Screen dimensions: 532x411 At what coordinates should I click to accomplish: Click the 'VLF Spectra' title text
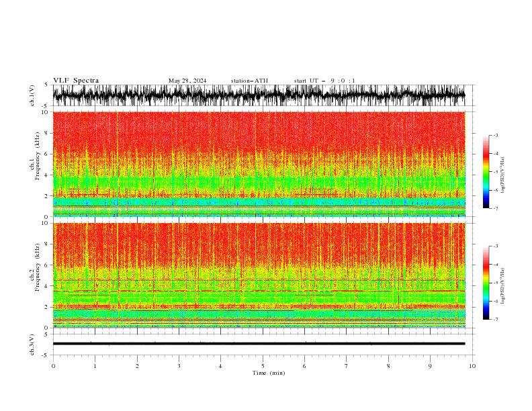point(76,81)
